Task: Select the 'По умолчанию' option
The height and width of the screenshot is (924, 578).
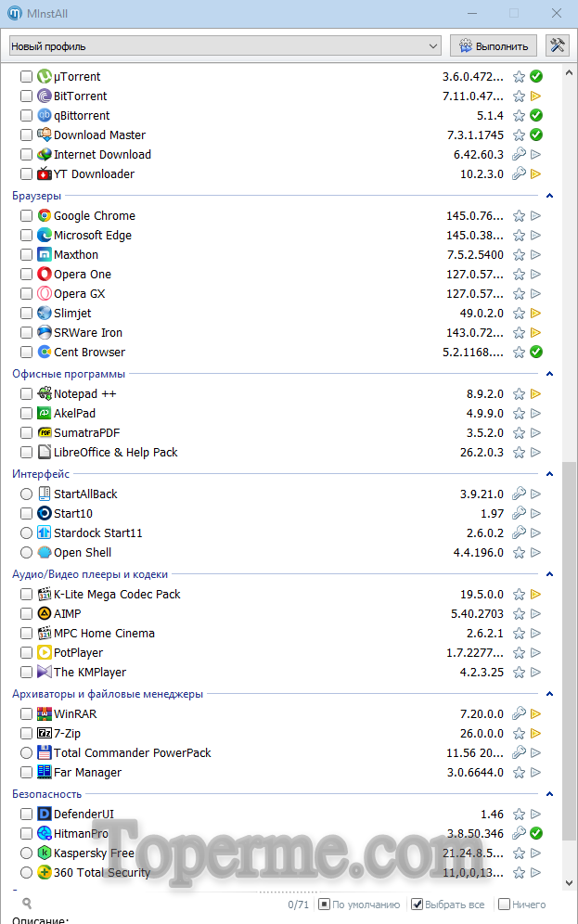Action: pyautogui.click(x=324, y=905)
